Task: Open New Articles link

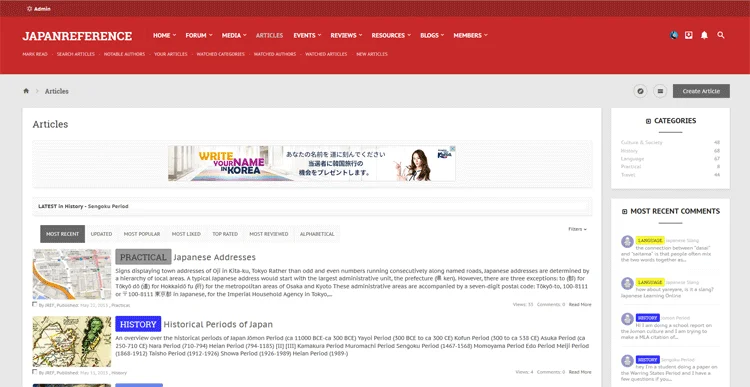Action: coord(372,54)
